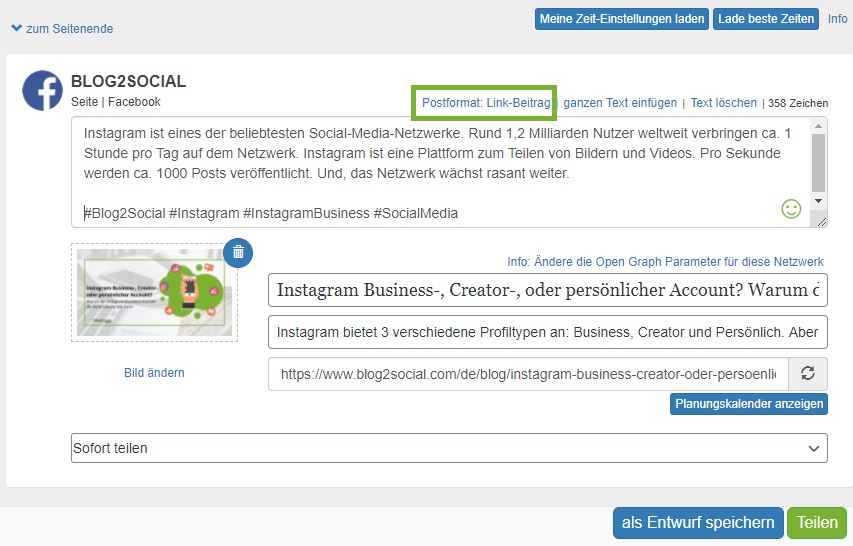Click the Seite | Facebook label
Image resolution: width=853 pixels, height=546 pixels.
point(116,102)
